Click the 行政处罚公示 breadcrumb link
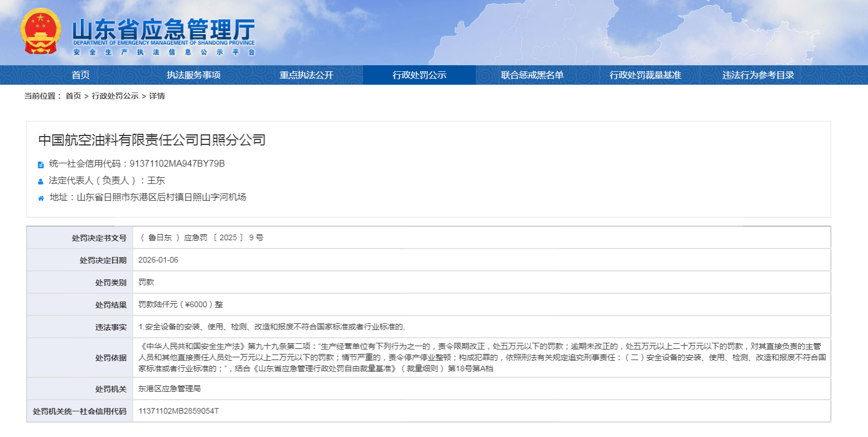Screen dimensions: 868x437 click(x=115, y=96)
